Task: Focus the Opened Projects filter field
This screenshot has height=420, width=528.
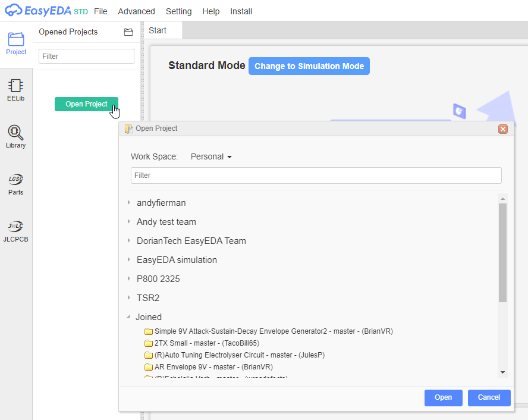Action: click(x=87, y=57)
